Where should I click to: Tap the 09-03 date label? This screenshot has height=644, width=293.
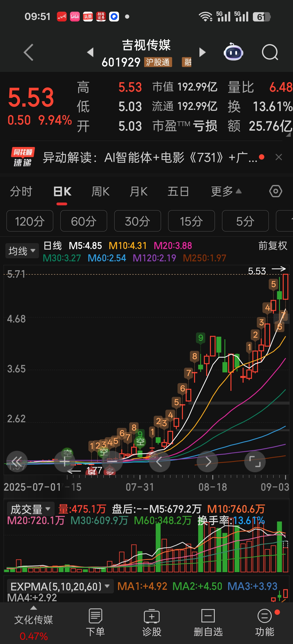(x=275, y=487)
